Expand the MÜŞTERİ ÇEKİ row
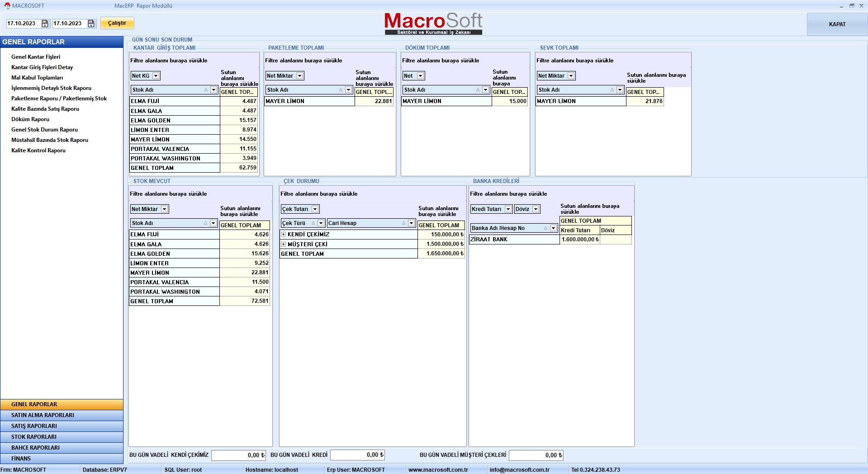Screen dimensions: 868x474 point(284,244)
